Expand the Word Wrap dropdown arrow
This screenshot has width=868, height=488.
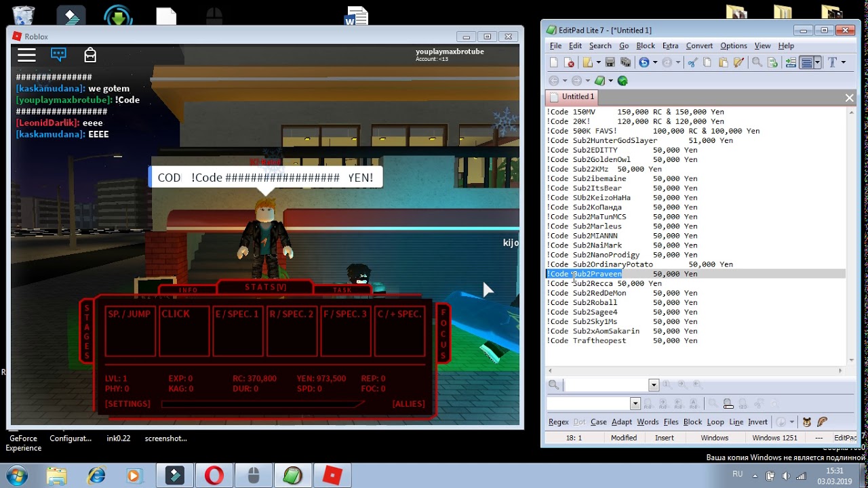818,62
